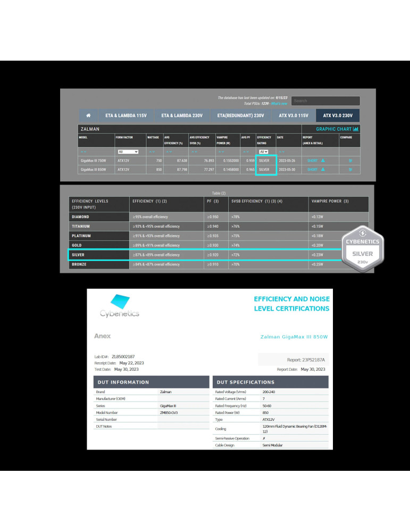Download short report for GigaMax III 850W
Screen dimensions: 410x532
click(x=316, y=170)
